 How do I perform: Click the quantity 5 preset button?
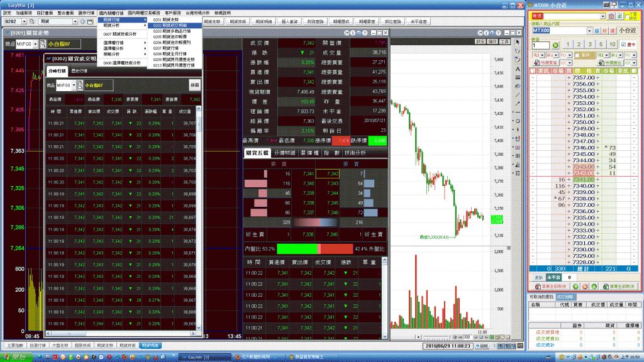click(601, 45)
